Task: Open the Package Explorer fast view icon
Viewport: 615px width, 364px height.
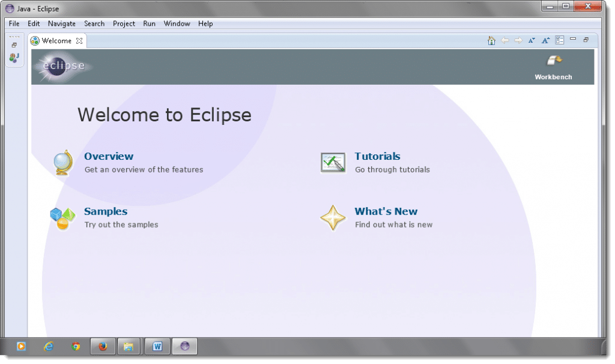Action: click(14, 58)
